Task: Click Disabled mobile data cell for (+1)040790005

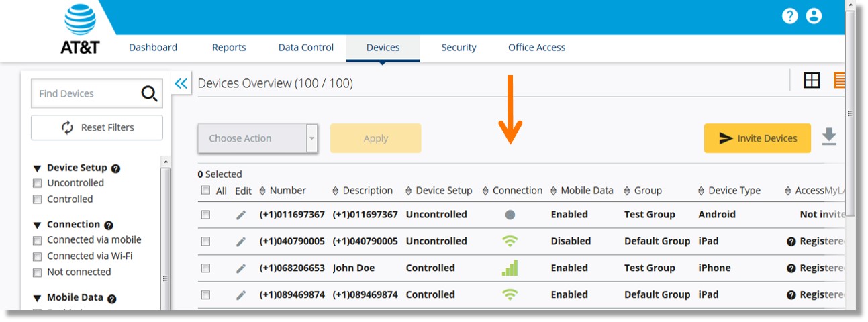Action: click(571, 241)
